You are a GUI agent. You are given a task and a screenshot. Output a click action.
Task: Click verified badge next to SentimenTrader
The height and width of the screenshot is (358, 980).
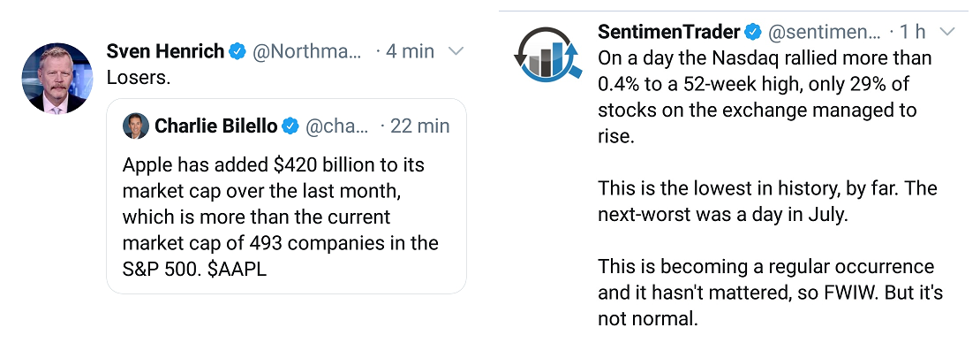pos(752,33)
